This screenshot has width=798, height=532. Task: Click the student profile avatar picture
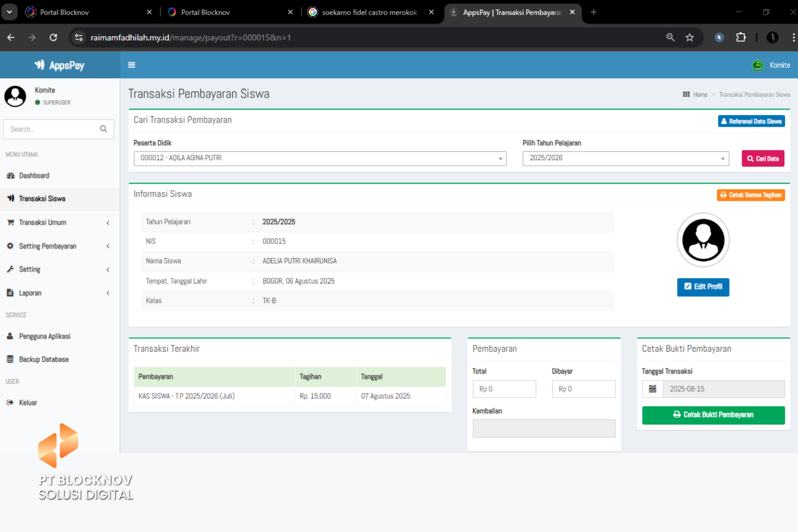pyautogui.click(x=703, y=240)
